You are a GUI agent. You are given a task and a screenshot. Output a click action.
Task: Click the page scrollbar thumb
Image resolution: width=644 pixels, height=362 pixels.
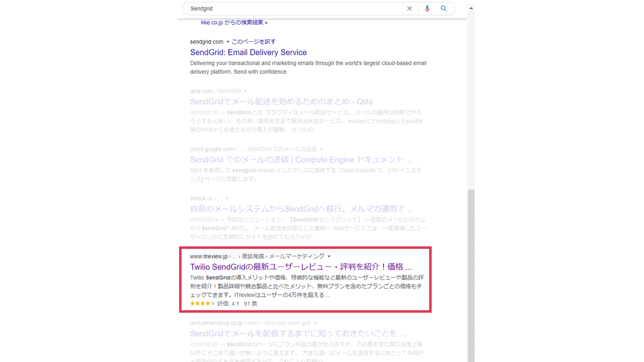click(x=471, y=276)
